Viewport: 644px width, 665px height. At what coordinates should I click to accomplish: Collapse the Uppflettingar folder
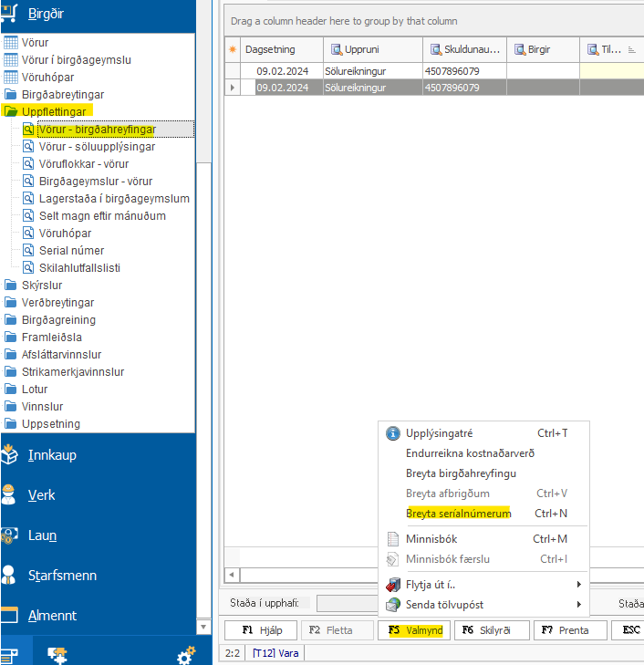(11, 112)
